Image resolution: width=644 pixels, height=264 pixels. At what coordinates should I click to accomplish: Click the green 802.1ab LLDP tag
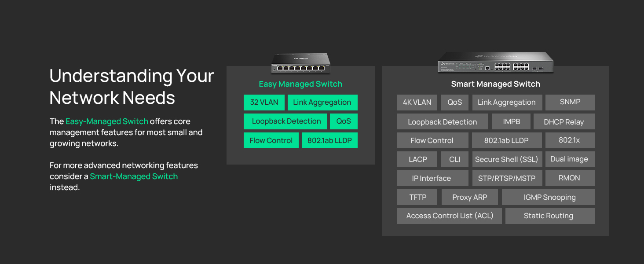(329, 140)
